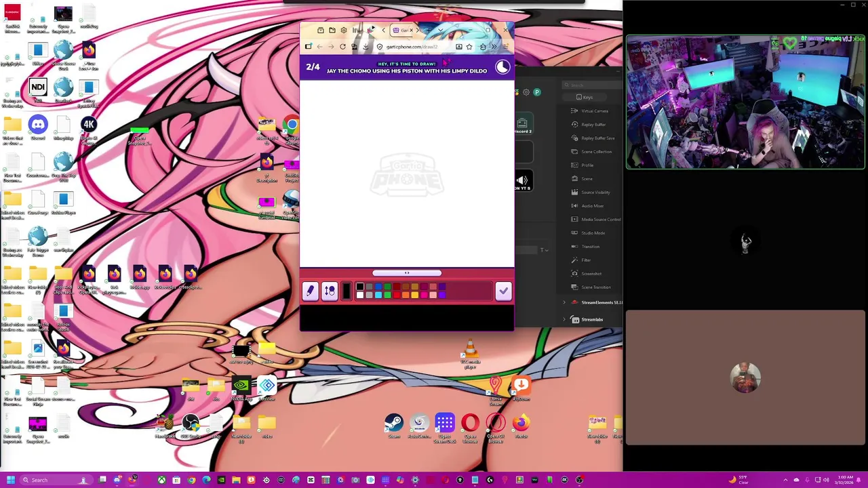
Task: Click the Stream Deck action search field
Action: click(593, 85)
